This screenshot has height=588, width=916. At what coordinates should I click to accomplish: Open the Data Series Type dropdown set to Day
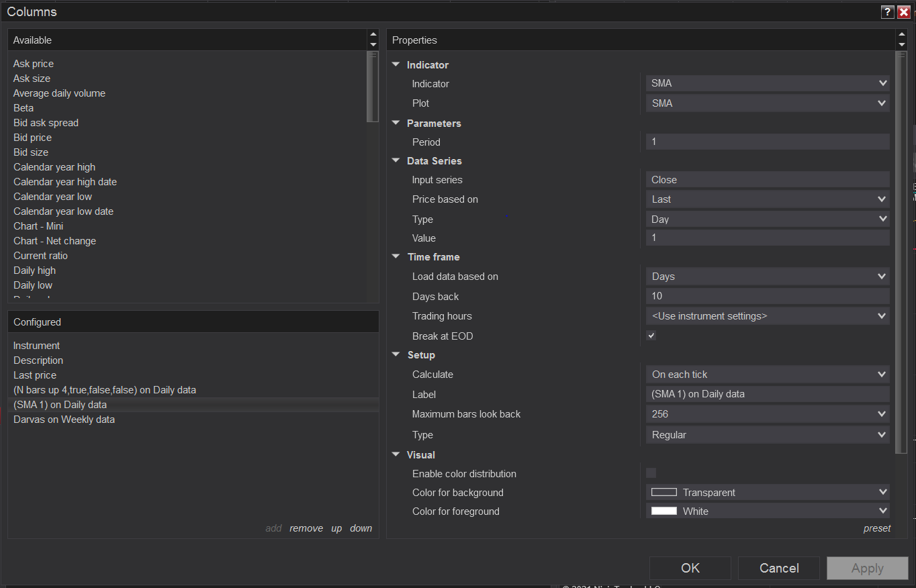768,219
